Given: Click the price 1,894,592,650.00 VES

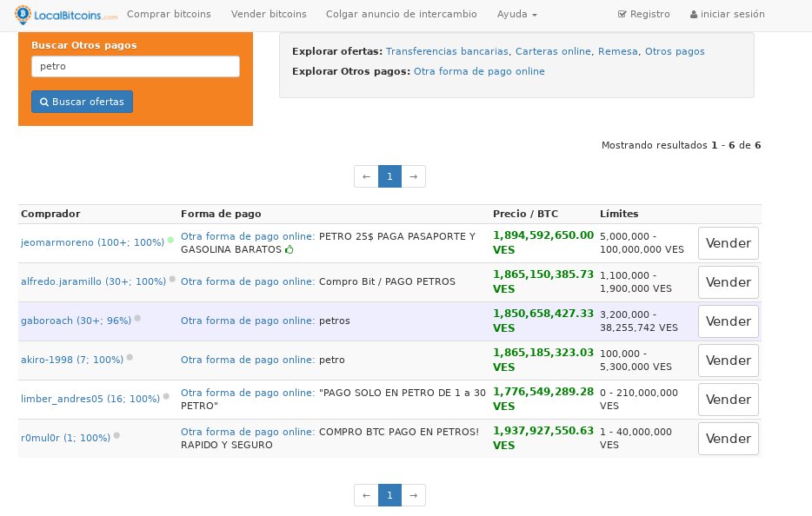Looking at the screenshot, I should click(x=543, y=242).
